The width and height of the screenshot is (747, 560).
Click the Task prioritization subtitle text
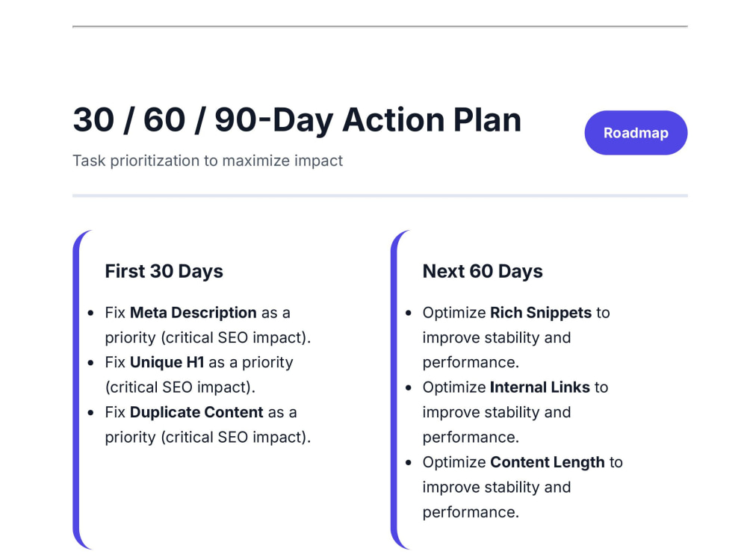tap(207, 161)
